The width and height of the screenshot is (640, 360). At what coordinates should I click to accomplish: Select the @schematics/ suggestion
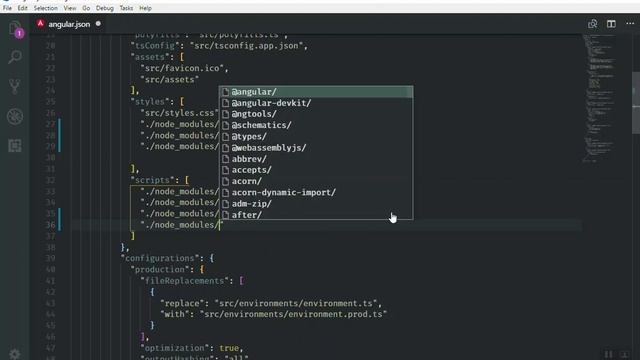316,125
